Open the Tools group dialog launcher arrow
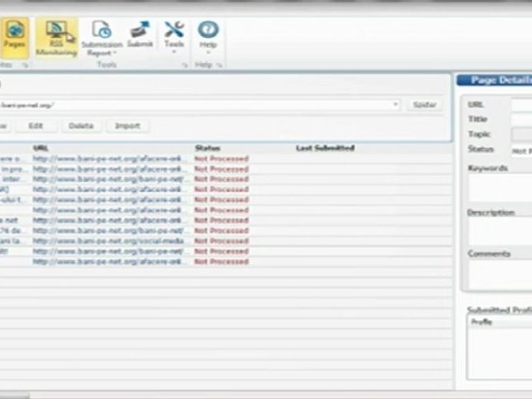 point(185,65)
